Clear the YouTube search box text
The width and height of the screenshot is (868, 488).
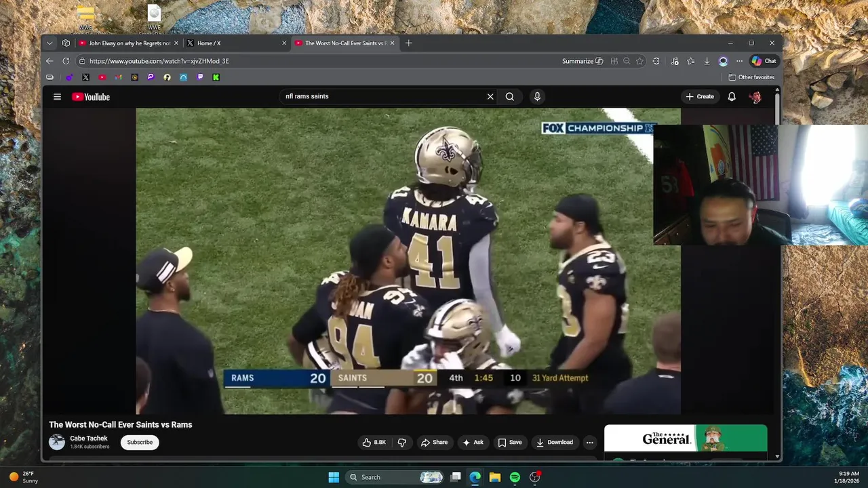click(490, 97)
